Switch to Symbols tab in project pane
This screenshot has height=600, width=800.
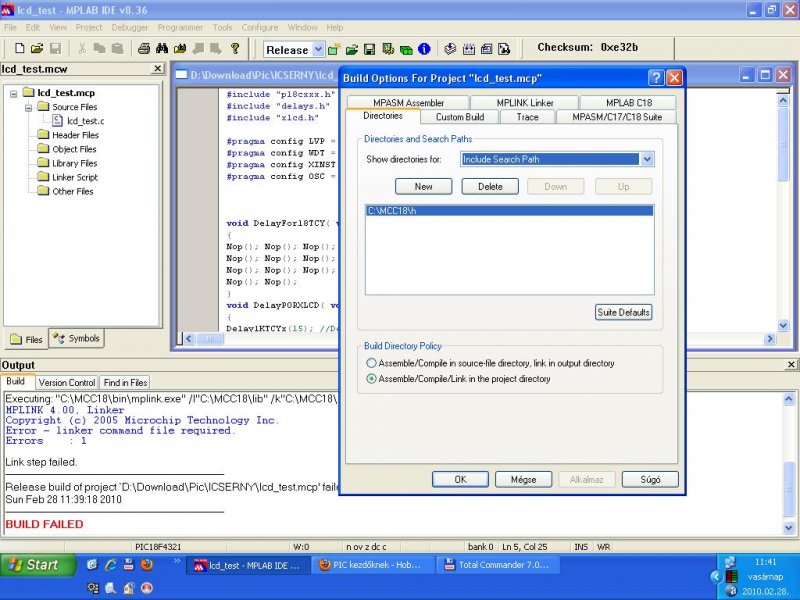click(77, 338)
